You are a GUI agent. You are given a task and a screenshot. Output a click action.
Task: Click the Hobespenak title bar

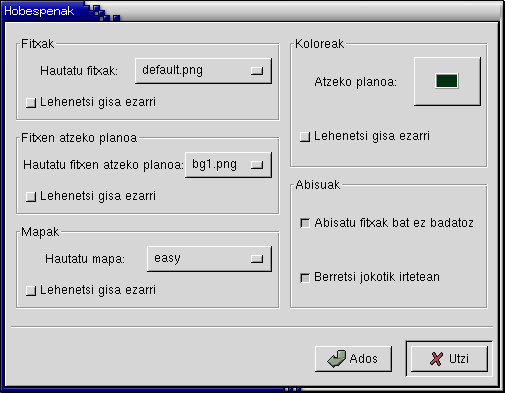pos(252,11)
